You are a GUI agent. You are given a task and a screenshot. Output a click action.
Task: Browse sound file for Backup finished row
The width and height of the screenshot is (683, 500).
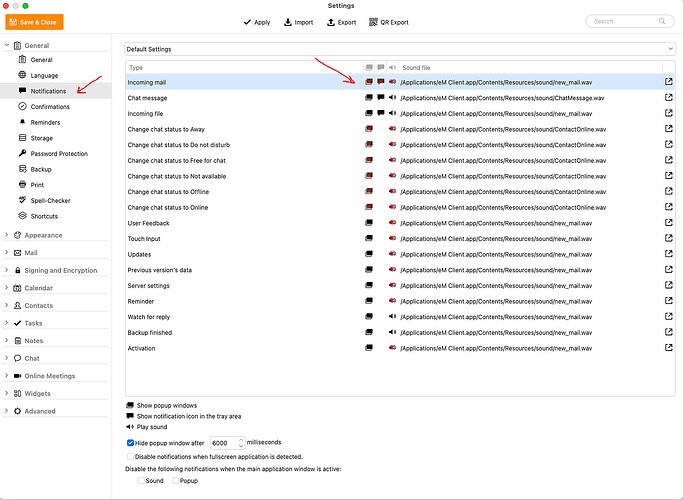pyautogui.click(x=669, y=332)
